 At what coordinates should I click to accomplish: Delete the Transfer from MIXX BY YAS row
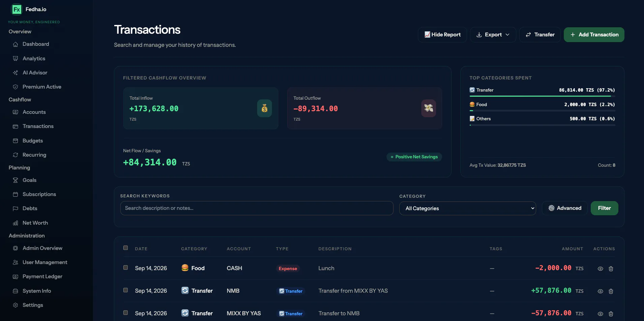tap(611, 291)
